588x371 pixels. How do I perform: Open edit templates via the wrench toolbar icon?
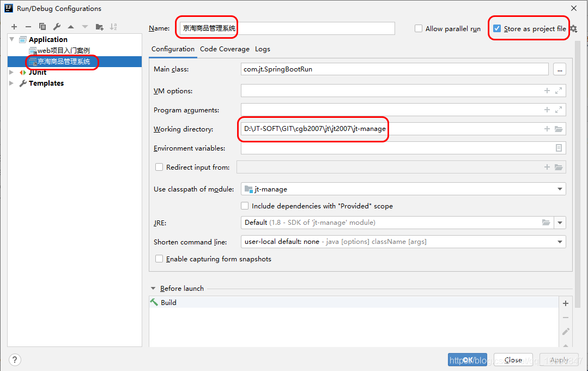(57, 27)
